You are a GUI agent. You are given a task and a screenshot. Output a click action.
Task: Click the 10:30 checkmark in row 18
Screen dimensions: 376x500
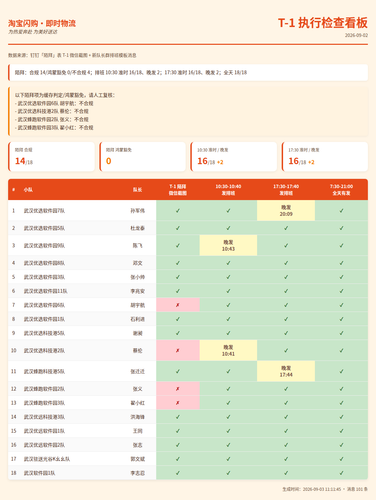[x=228, y=473]
